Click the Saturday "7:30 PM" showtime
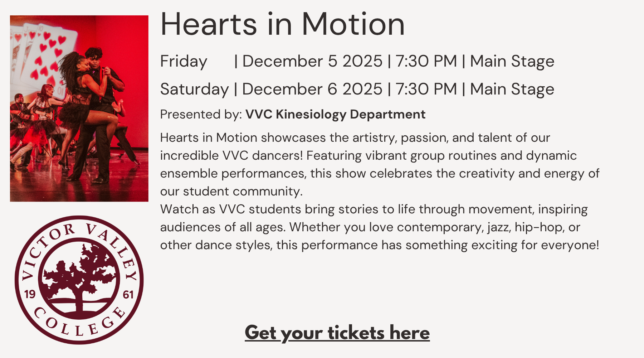644x358 pixels. [426, 89]
